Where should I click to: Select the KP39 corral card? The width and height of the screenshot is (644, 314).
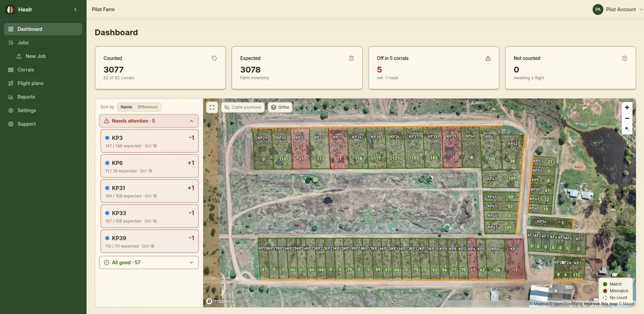(149, 241)
